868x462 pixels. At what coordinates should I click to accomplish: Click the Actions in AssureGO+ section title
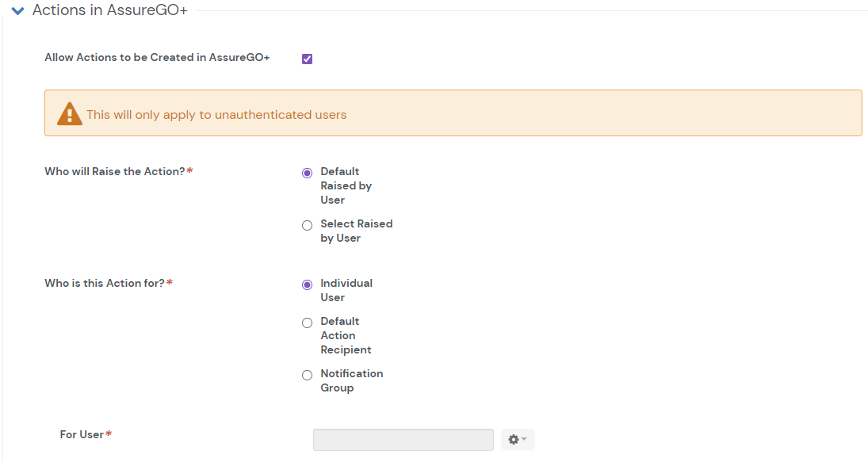109,11
